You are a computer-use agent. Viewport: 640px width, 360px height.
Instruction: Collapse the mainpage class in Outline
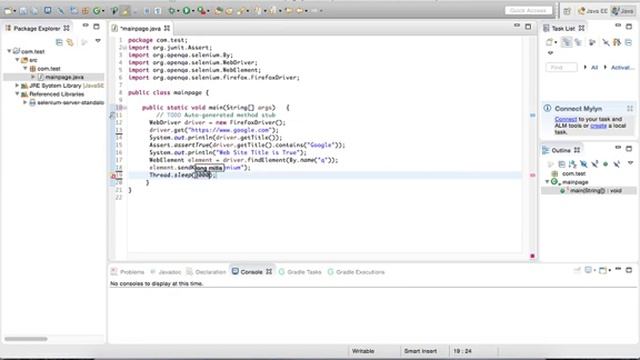click(547, 182)
